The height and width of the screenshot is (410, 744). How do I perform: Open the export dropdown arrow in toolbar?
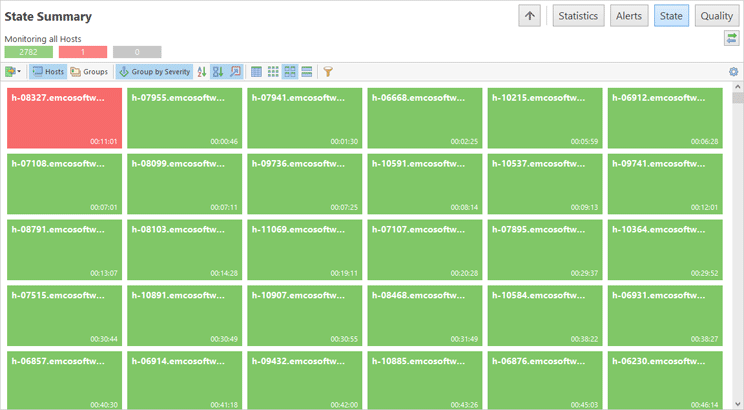tap(19, 72)
